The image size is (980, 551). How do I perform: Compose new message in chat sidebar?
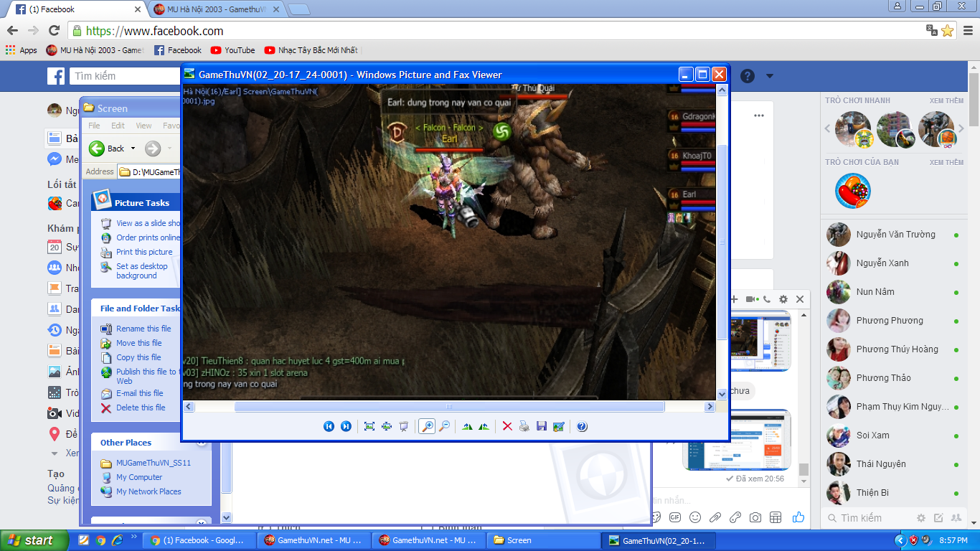pos(938,518)
